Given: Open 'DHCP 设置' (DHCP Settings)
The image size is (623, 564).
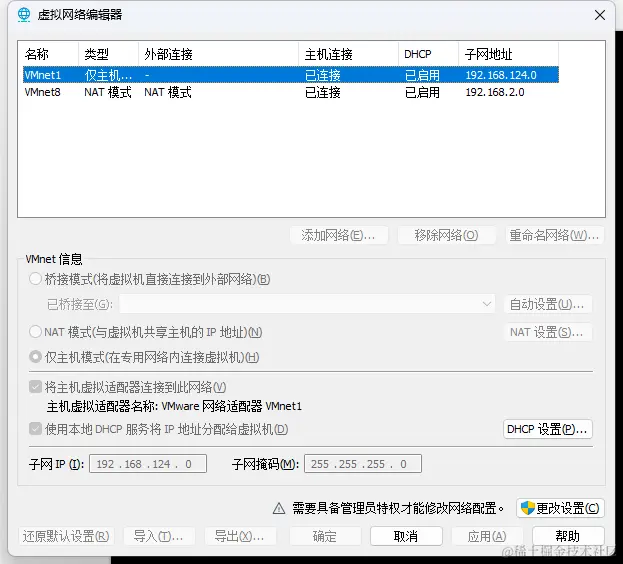Looking at the screenshot, I should (x=548, y=429).
